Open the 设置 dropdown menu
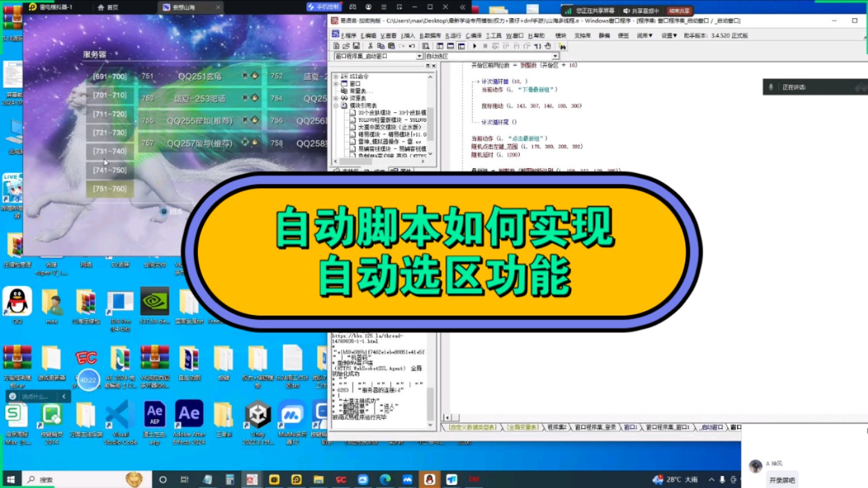The image size is (868, 488). pos(669,36)
